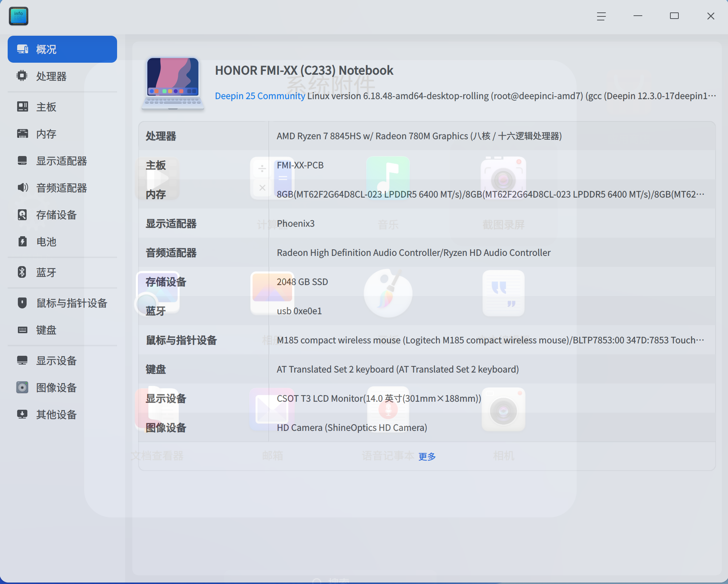The width and height of the screenshot is (728, 584).
Task: Open the hamburger main menu in title bar
Action: click(601, 16)
